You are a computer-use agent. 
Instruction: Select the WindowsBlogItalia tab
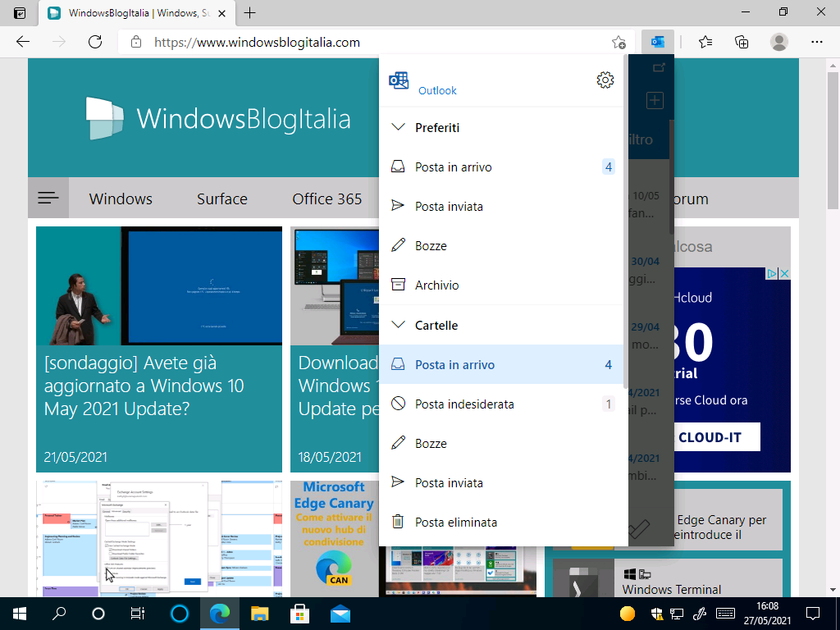[138, 13]
